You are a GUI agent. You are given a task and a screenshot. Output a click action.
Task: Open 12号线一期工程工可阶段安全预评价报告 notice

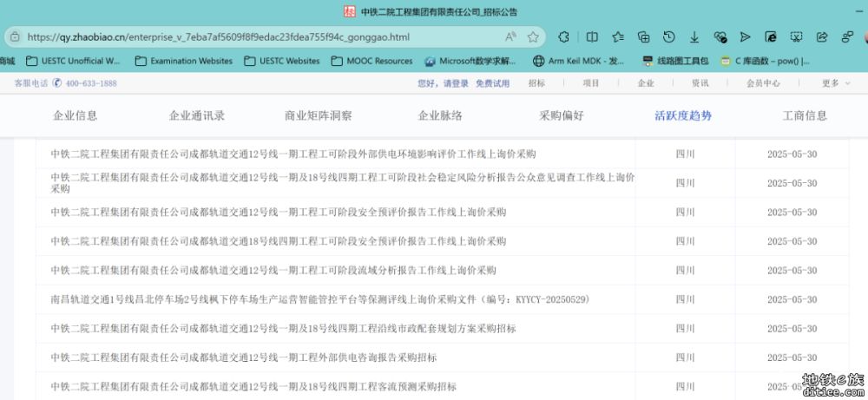(x=279, y=212)
